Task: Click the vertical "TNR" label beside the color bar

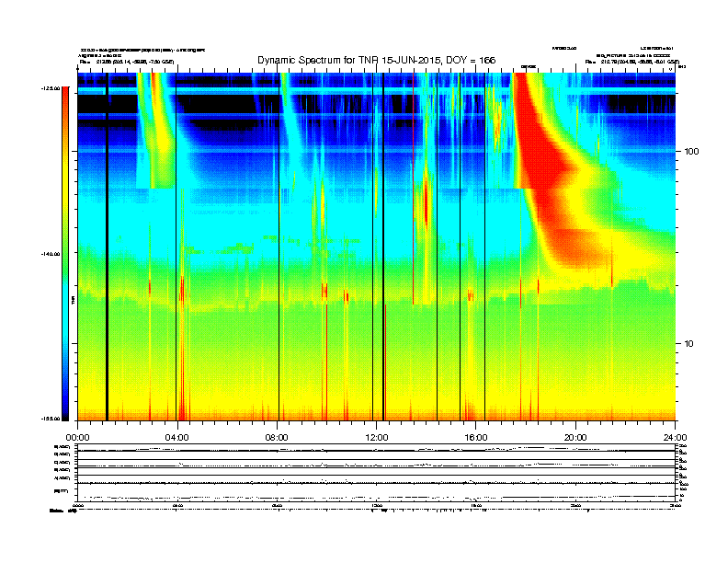Action: point(73,300)
